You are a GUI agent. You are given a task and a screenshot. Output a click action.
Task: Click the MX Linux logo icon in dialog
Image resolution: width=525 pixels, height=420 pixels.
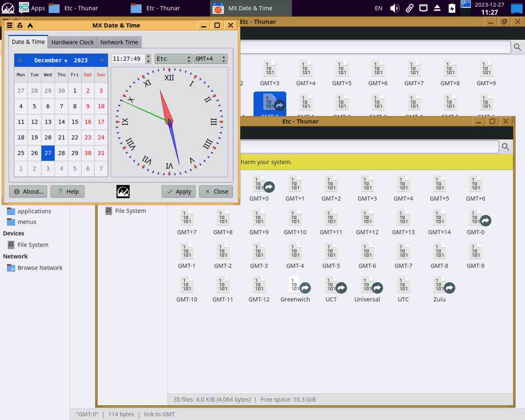(123, 192)
